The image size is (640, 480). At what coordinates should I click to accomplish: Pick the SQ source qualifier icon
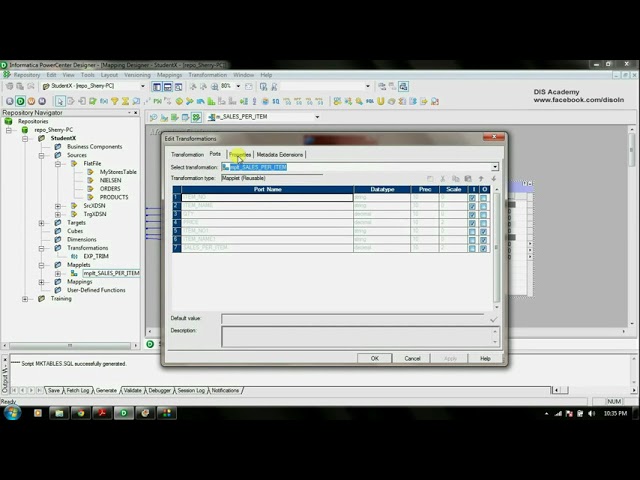click(276, 101)
